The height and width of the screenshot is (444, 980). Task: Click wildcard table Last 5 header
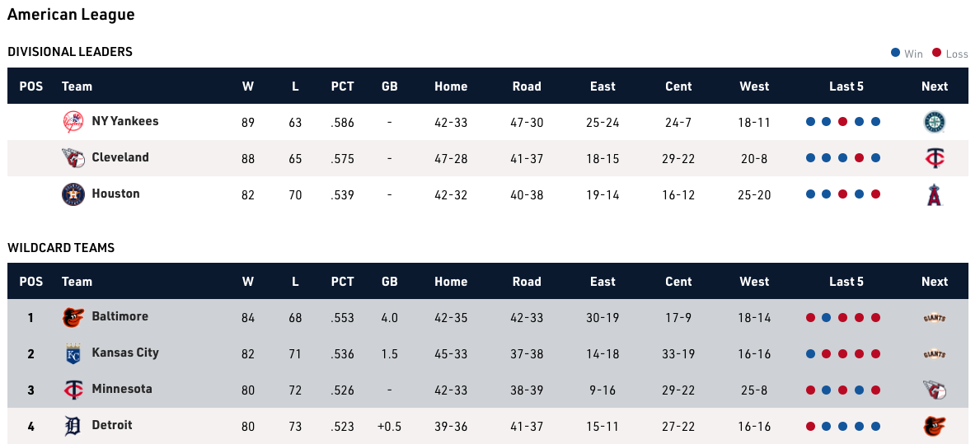tap(846, 282)
